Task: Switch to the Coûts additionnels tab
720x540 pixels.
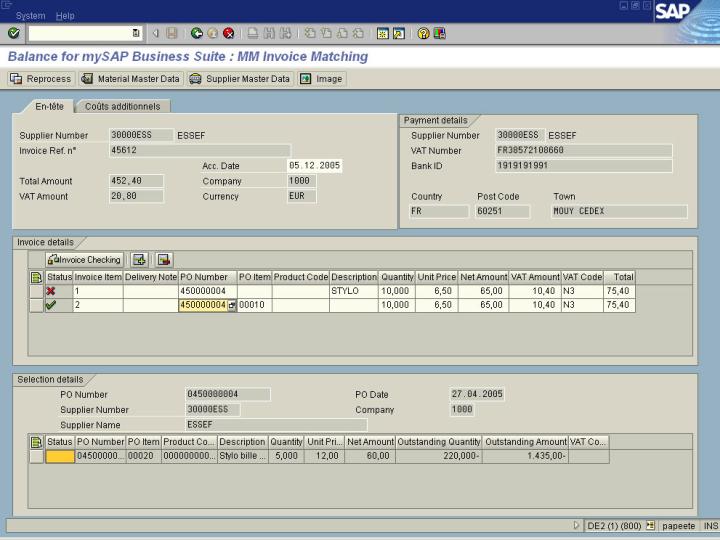Action: pos(122,106)
